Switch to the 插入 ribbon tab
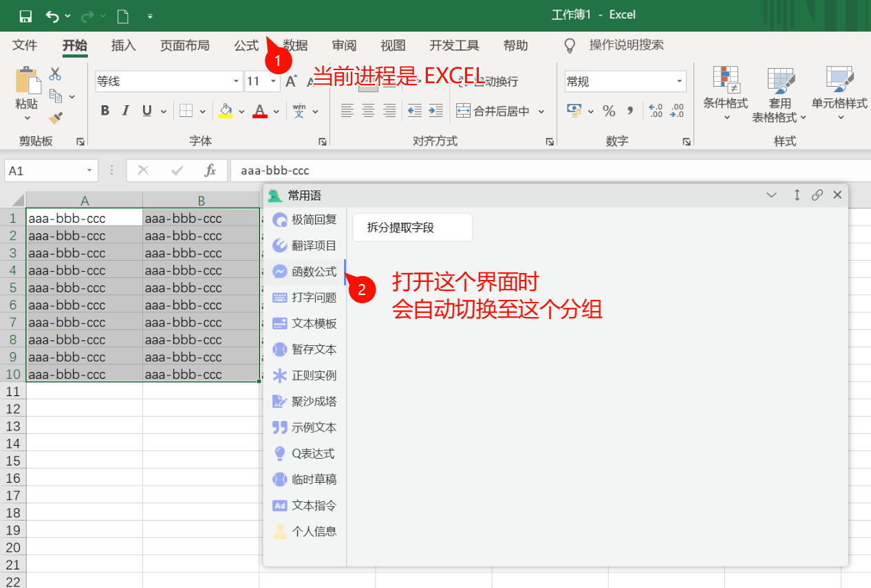This screenshot has width=871, height=588. click(x=124, y=45)
